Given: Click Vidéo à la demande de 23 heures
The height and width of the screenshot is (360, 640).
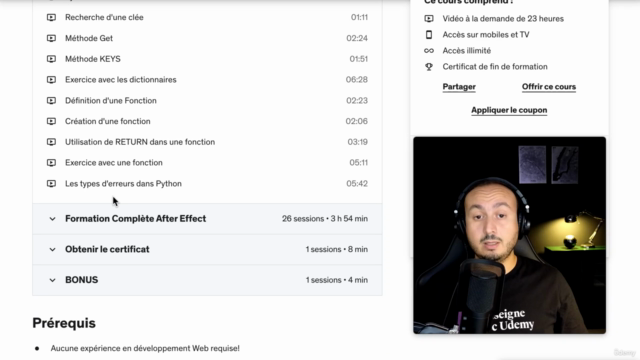Looking at the screenshot, I should coord(503,19).
